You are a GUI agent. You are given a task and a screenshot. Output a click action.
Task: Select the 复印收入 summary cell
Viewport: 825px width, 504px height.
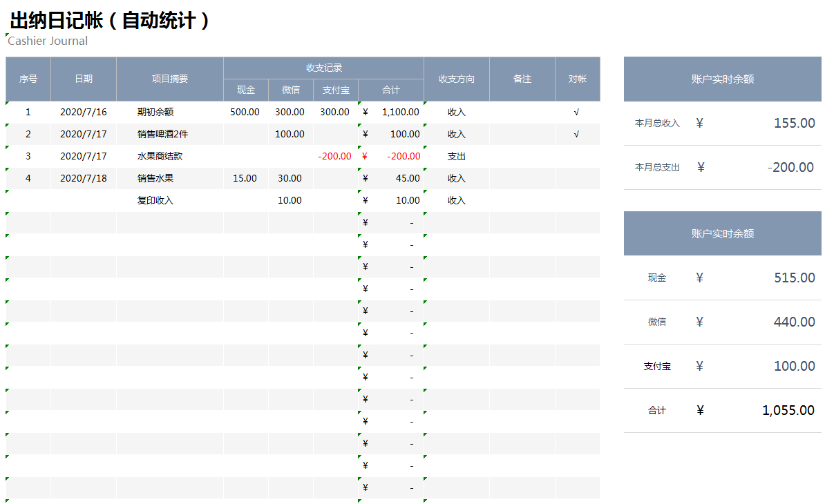click(x=155, y=200)
